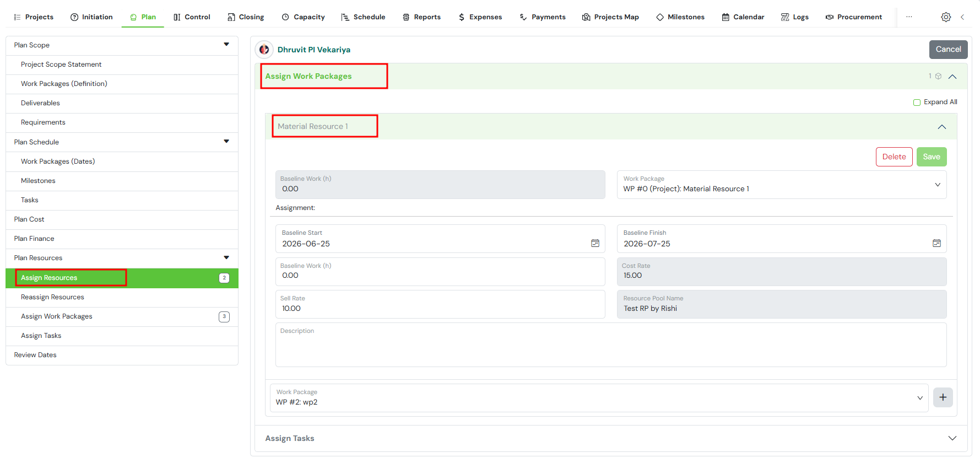Click the Assign Work Packages count badge 3
The width and height of the screenshot is (980, 463).
[x=224, y=316]
